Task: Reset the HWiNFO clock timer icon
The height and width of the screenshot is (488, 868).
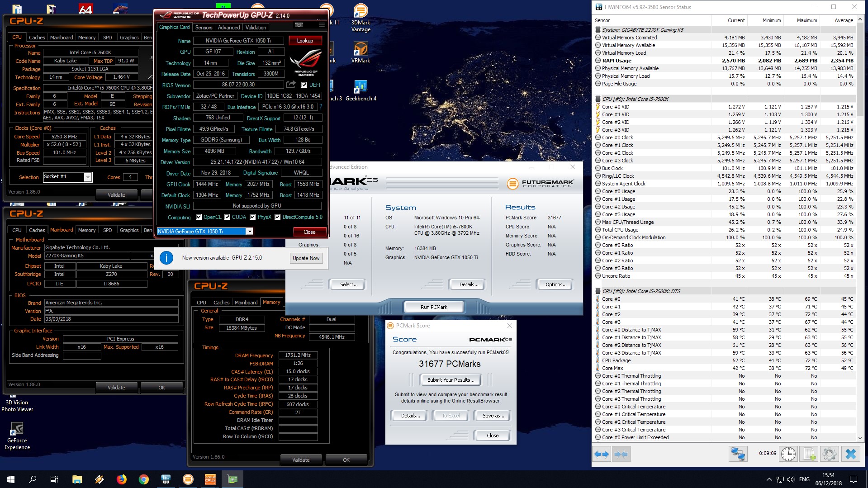Action: coord(788,454)
